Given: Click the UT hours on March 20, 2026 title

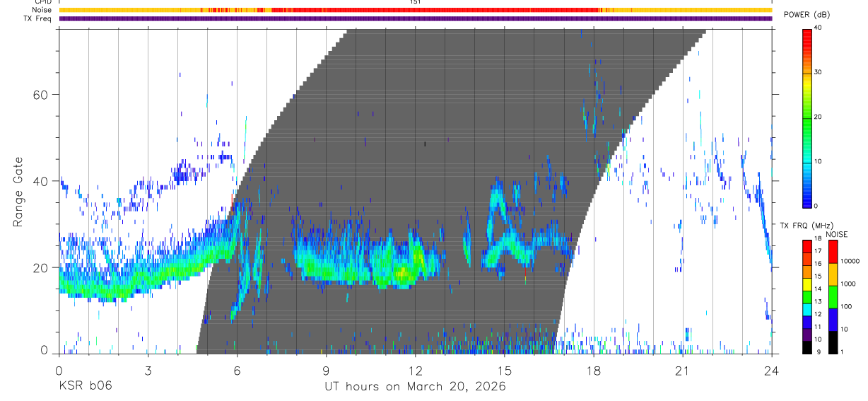Looking at the screenshot, I should 416,387.
